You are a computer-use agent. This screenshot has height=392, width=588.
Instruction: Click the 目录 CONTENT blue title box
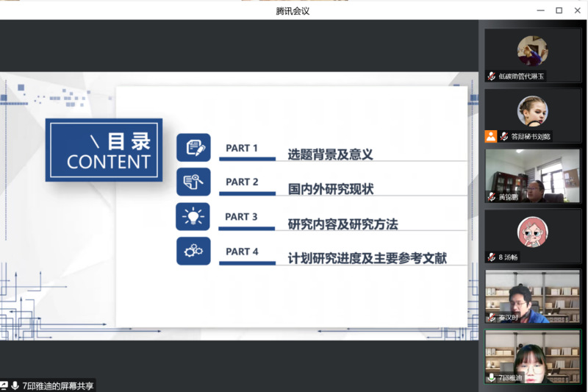104,150
